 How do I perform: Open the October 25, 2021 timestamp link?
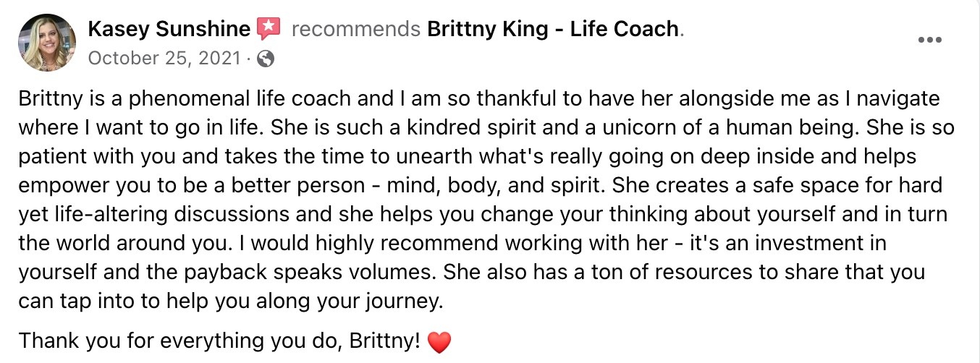coord(164,59)
